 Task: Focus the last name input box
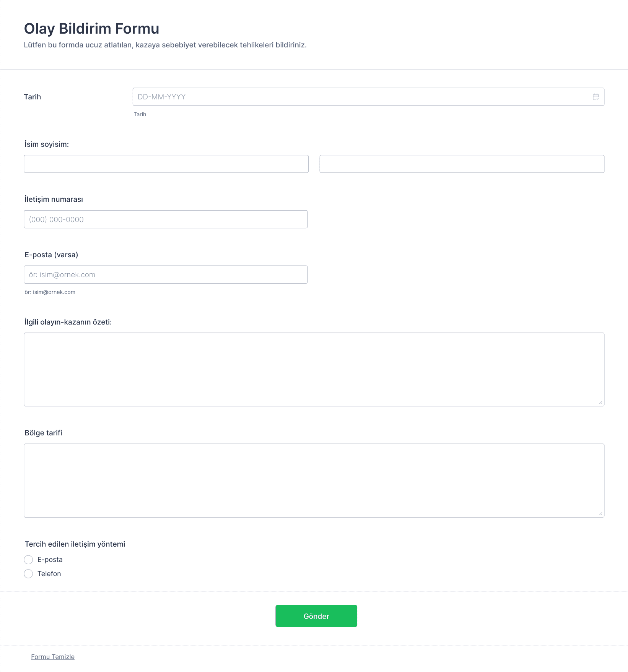(462, 164)
